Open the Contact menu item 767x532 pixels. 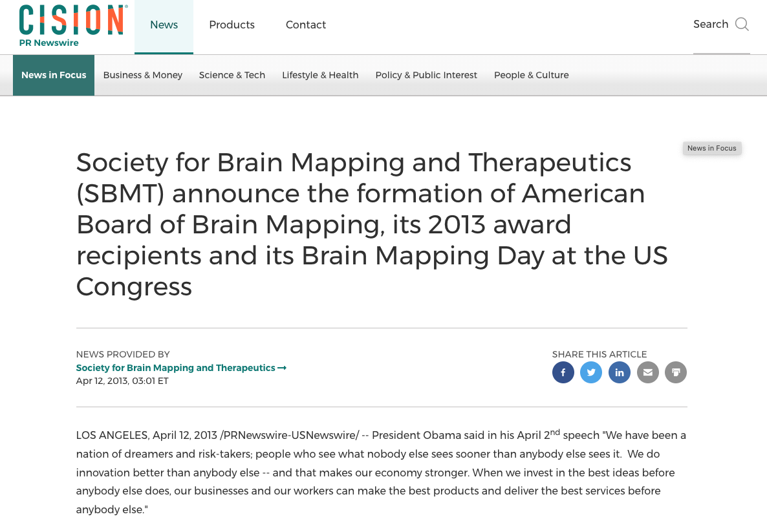pos(305,25)
